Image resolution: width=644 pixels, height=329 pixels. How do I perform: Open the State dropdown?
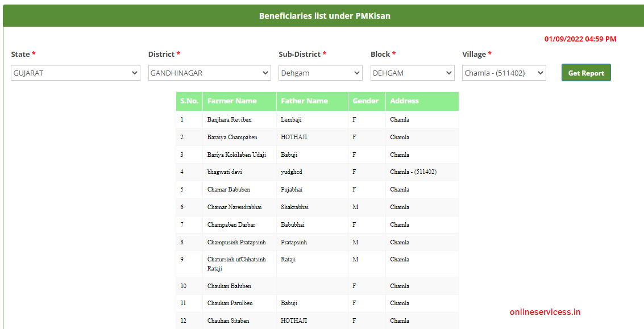click(x=75, y=72)
